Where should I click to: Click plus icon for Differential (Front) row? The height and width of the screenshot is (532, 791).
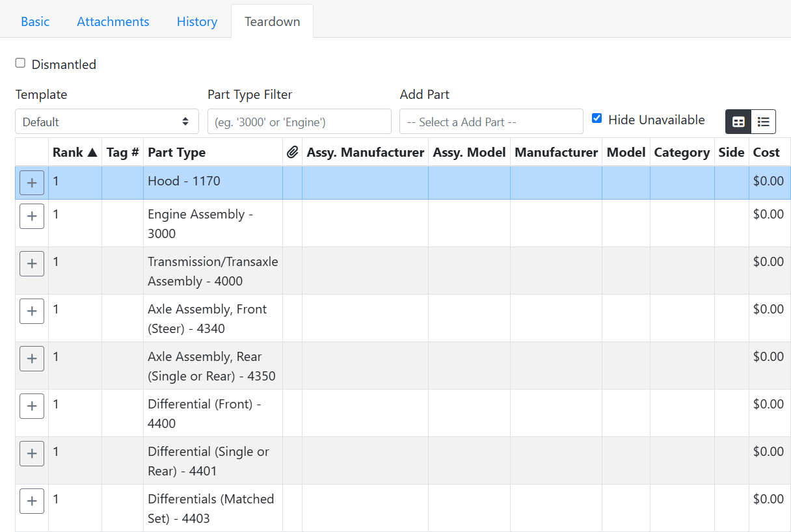32,406
